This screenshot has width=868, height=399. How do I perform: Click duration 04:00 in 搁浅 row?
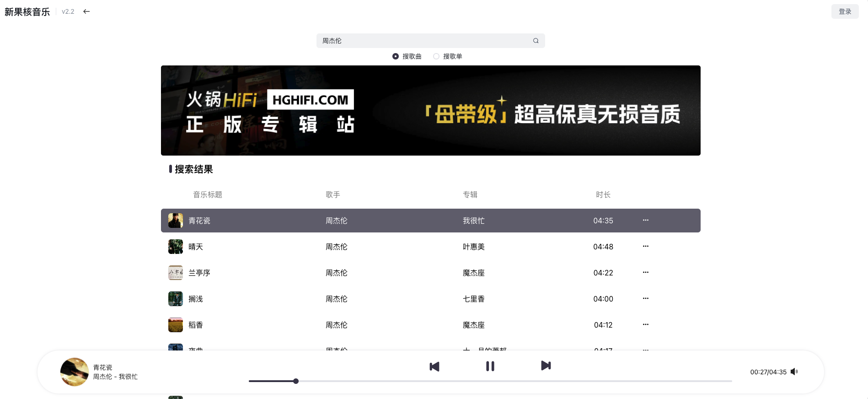click(x=603, y=299)
